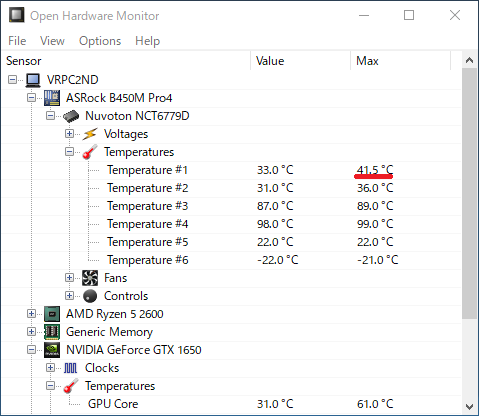Viewport: 479px width, 416px height.
Task: Click the AMD Ryzen 5 2600 CPU icon
Action: pyautogui.click(x=52, y=314)
